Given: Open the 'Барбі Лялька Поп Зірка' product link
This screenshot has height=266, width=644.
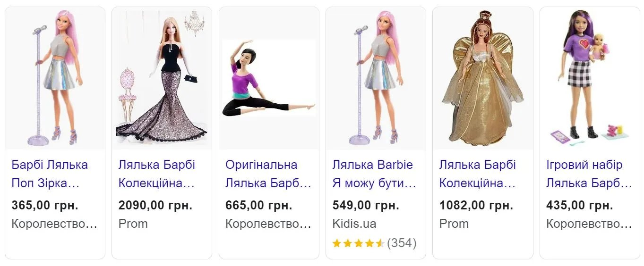Looking at the screenshot, I should [x=50, y=174].
